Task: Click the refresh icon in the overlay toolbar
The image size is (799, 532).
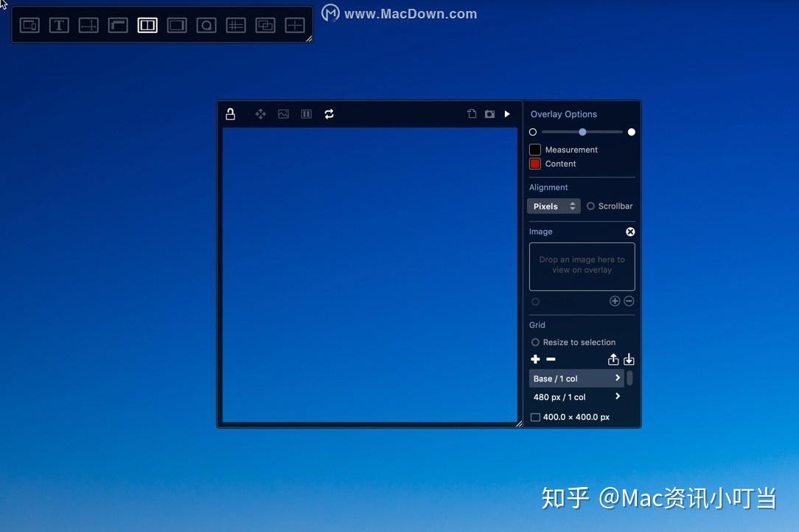Action: pyautogui.click(x=329, y=114)
